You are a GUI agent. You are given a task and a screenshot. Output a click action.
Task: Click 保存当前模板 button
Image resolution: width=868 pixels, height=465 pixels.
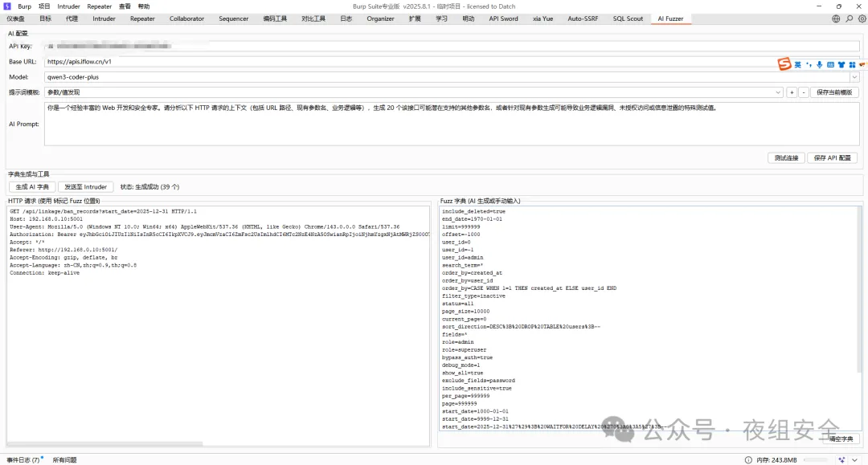[x=834, y=92]
